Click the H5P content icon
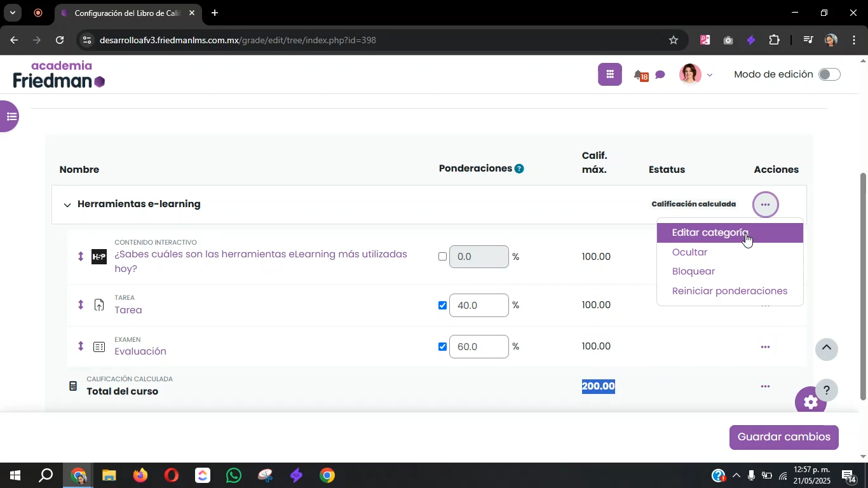 (99, 257)
